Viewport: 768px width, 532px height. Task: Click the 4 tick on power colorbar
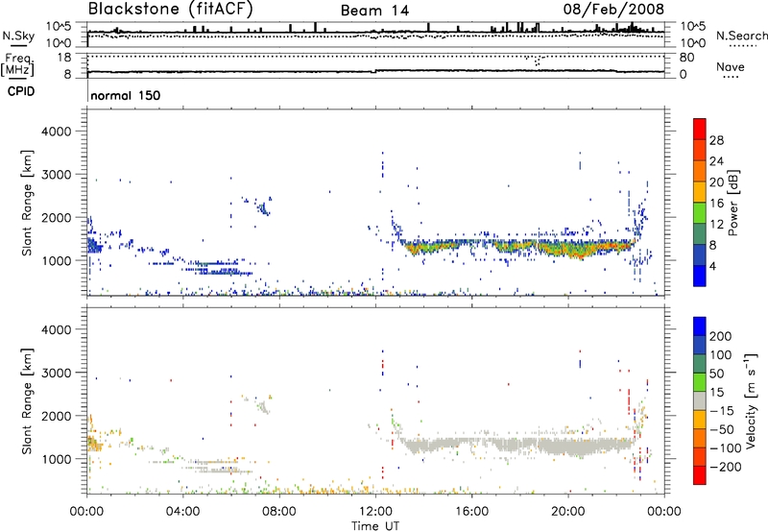[x=713, y=266]
